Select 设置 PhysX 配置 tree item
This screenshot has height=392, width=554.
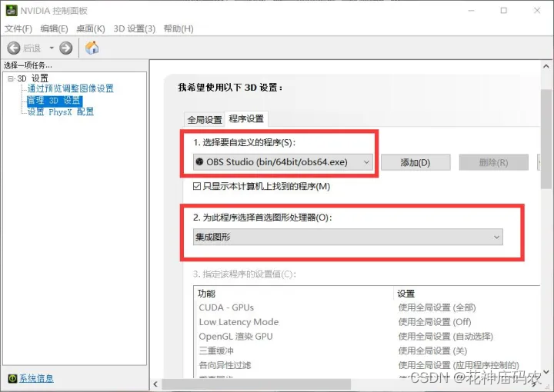pos(61,112)
